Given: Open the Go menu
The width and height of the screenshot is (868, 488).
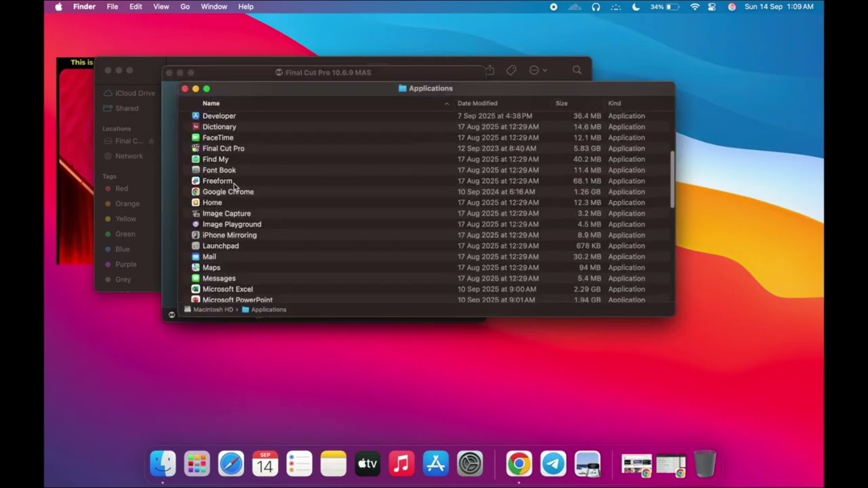Looking at the screenshot, I should click(185, 7).
